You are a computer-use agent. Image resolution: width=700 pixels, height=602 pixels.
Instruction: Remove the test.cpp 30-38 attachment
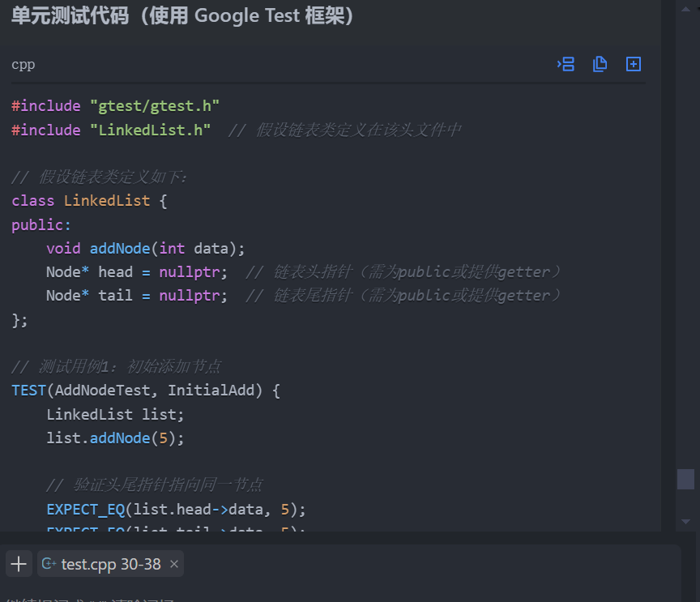[174, 564]
